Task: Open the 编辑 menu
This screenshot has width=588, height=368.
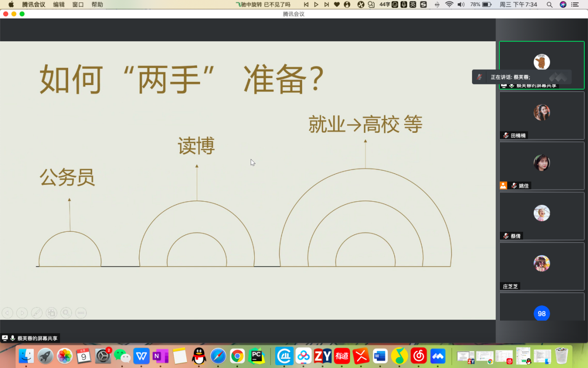Action: click(59, 5)
